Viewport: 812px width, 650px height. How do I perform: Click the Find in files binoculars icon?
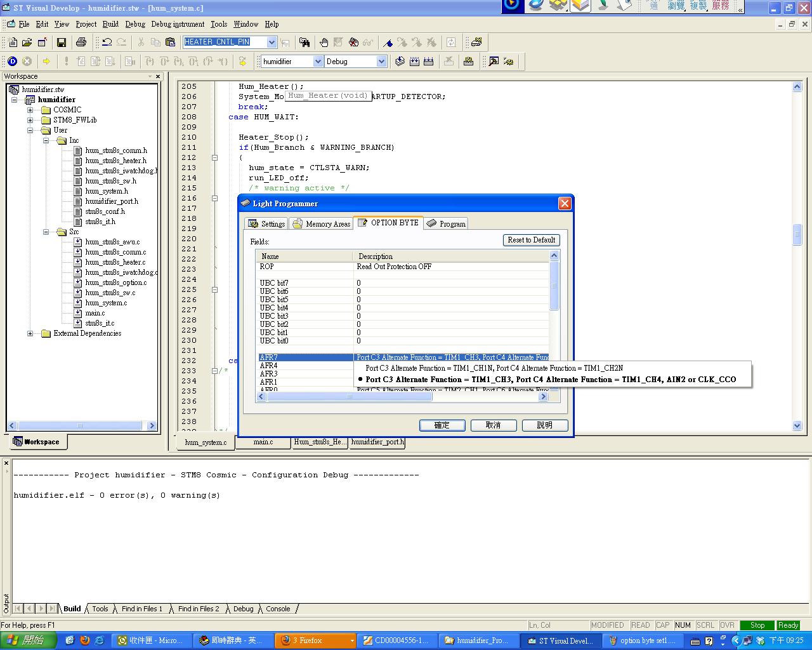click(x=304, y=43)
